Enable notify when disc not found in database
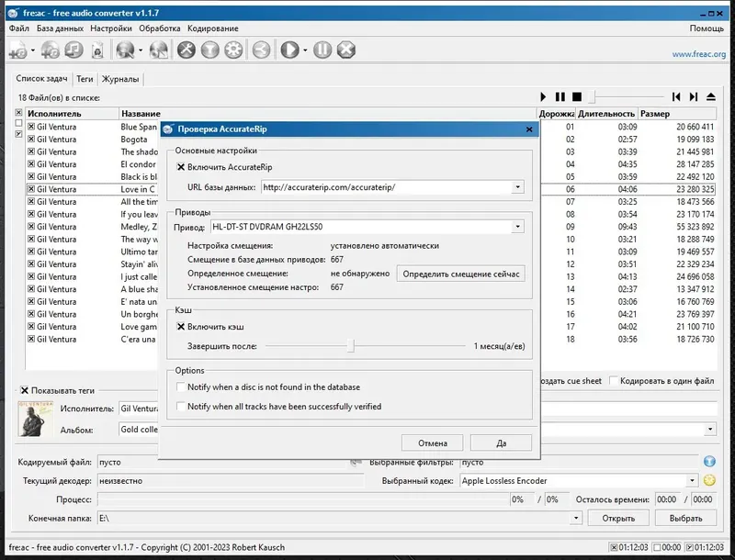Viewport: 735px width, 560px height. pos(181,387)
